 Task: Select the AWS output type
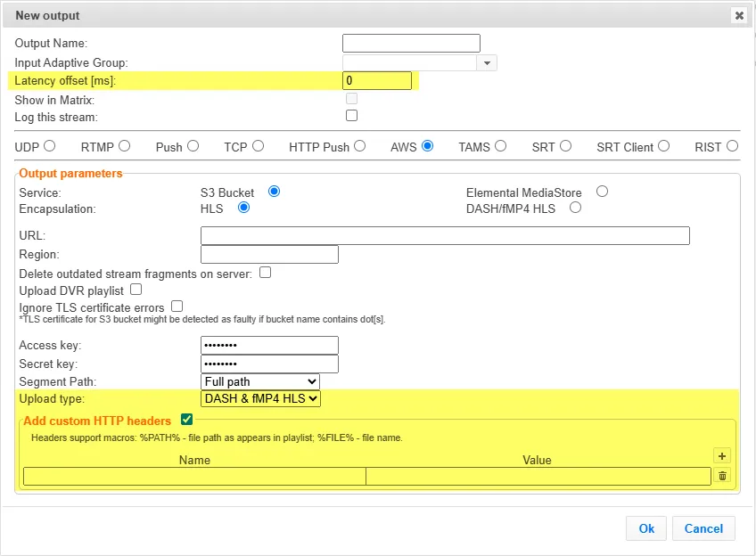pyautogui.click(x=427, y=146)
